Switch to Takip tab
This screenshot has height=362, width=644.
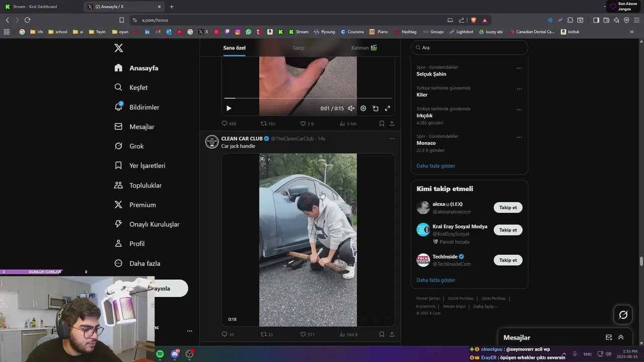pyautogui.click(x=298, y=48)
